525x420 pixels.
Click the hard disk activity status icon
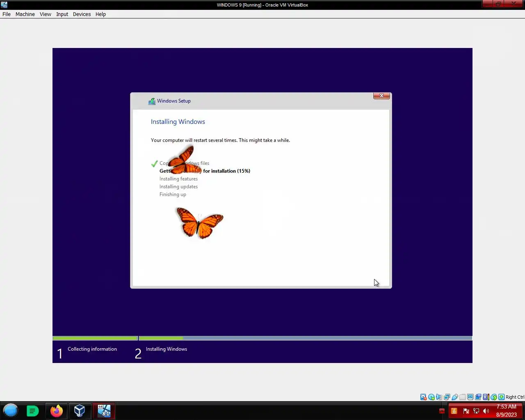click(424, 397)
